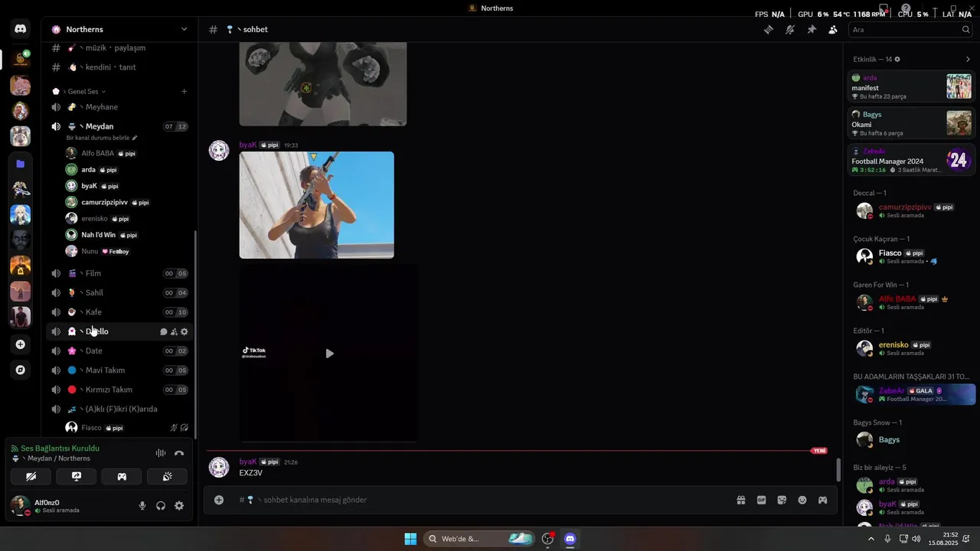Click the sohbet message input field
Viewport: 980px width, 551px height.
pos(482,500)
